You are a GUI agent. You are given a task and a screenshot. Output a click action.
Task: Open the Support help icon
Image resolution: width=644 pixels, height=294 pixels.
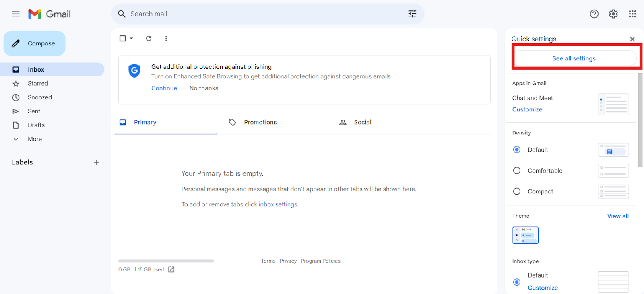(x=594, y=14)
